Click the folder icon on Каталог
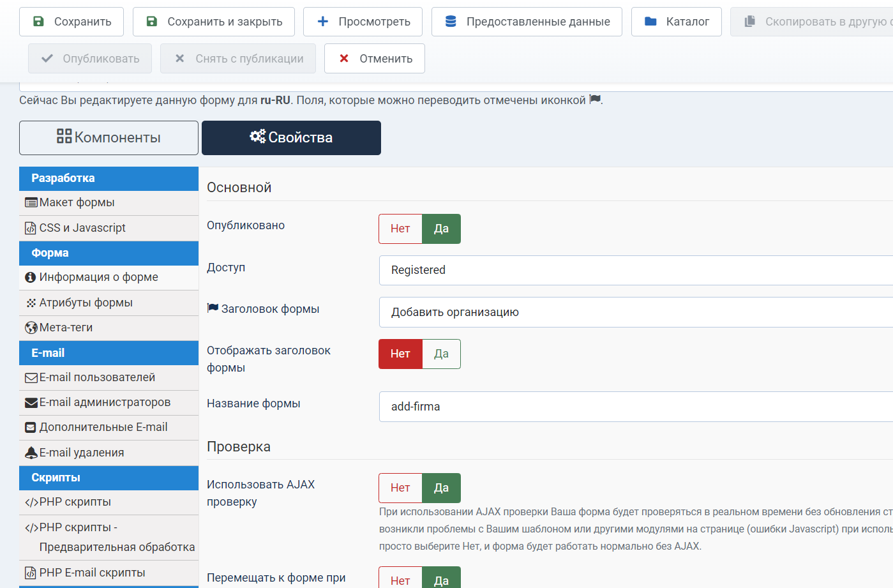The width and height of the screenshot is (893, 588). point(650,22)
